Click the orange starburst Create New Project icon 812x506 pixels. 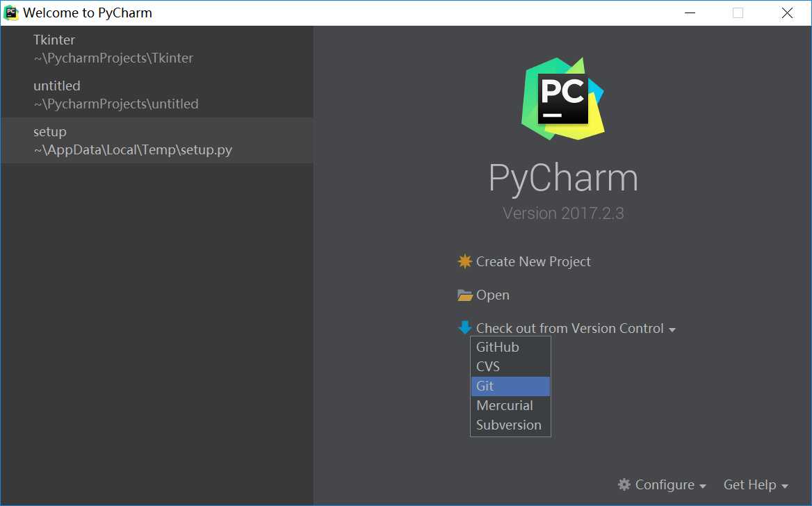(x=465, y=261)
